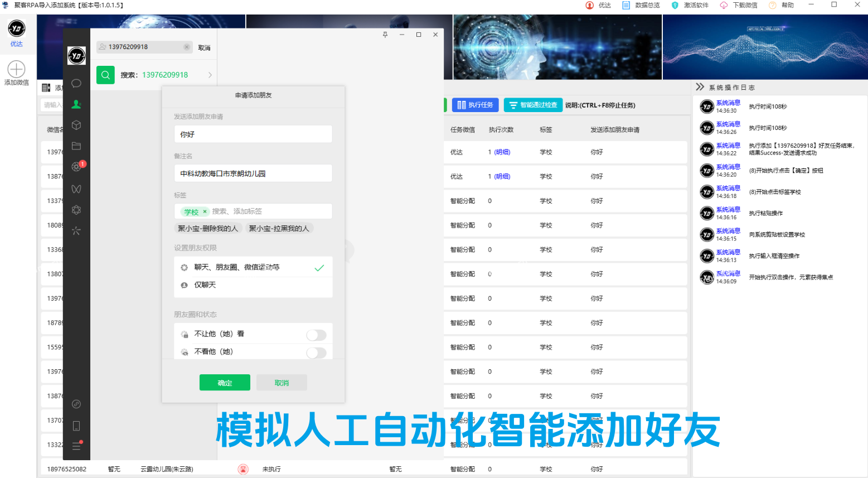868x478 pixels.
Task: Open the WeChat hamburger settings menu icon
Action: (x=77, y=446)
